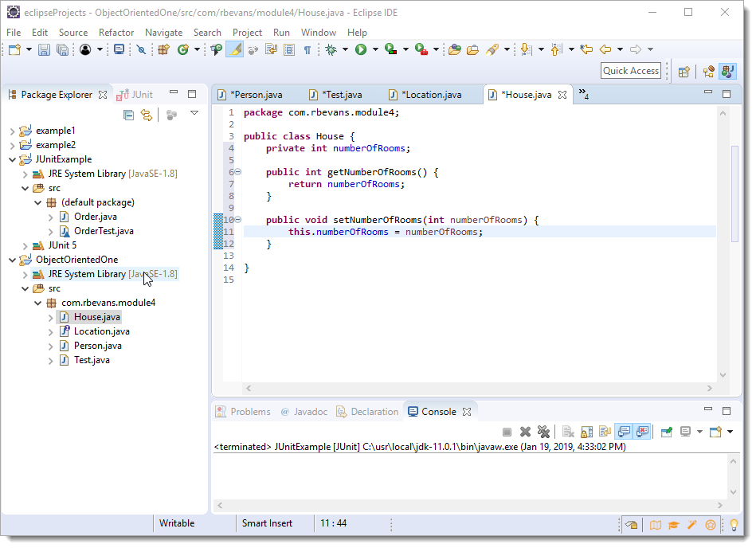The width and height of the screenshot is (756, 548).
Task: Collapse the setNumberOfRooms method fold marker
Action: tap(237, 220)
